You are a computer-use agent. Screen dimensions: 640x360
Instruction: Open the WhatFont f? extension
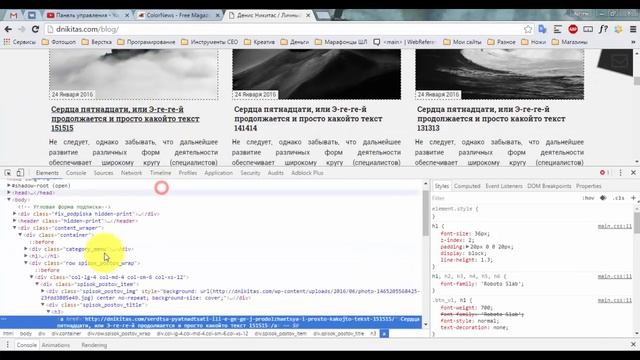click(603, 29)
